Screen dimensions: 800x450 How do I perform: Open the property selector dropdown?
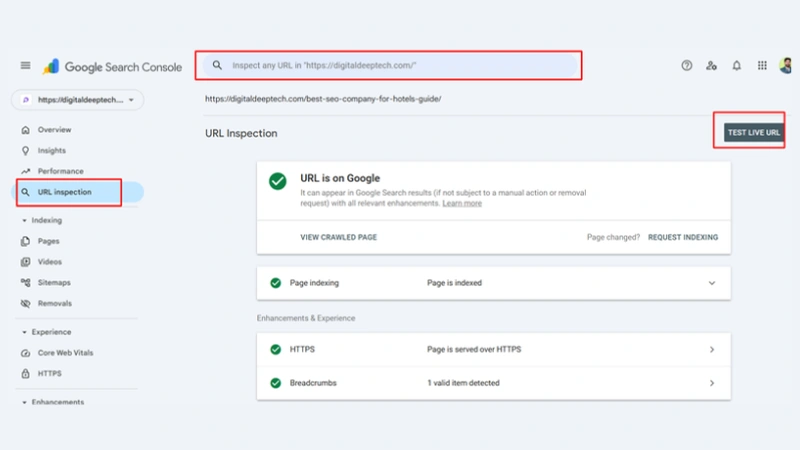[x=78, y=99]
